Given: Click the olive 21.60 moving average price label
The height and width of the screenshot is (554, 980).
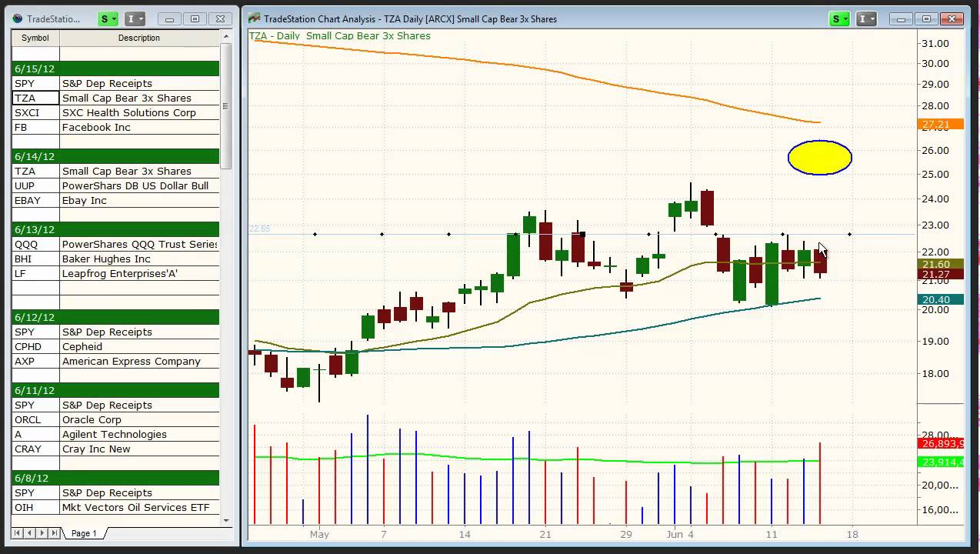Looking at the screenshot, I should pyautogui.click(x=941, y=264).
